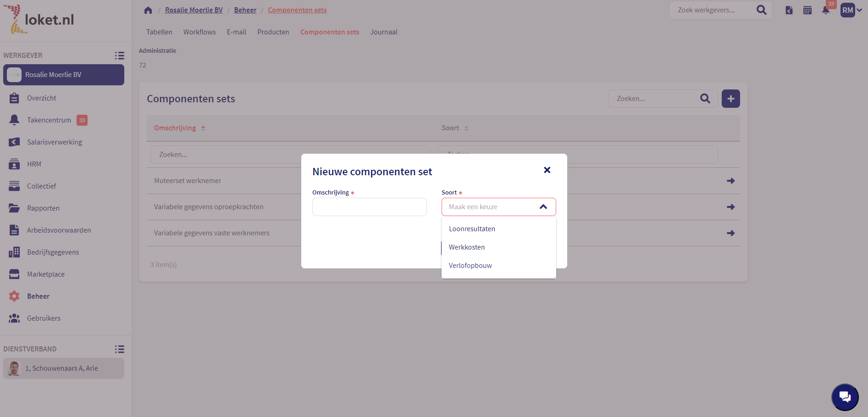Click the home icon in breadcrumb
The width and height of the screenshot is (868, 417).
tap(148, 10)
